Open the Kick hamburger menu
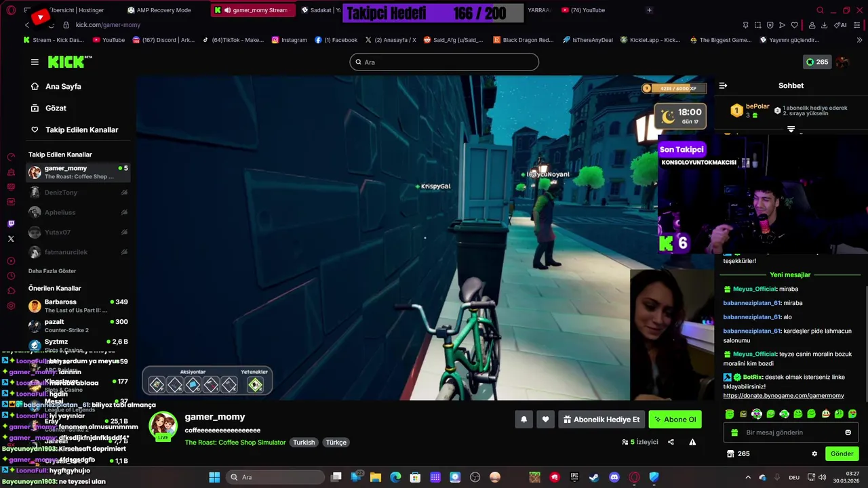This screenshot has width=868, height=488. tap(35, 62)
